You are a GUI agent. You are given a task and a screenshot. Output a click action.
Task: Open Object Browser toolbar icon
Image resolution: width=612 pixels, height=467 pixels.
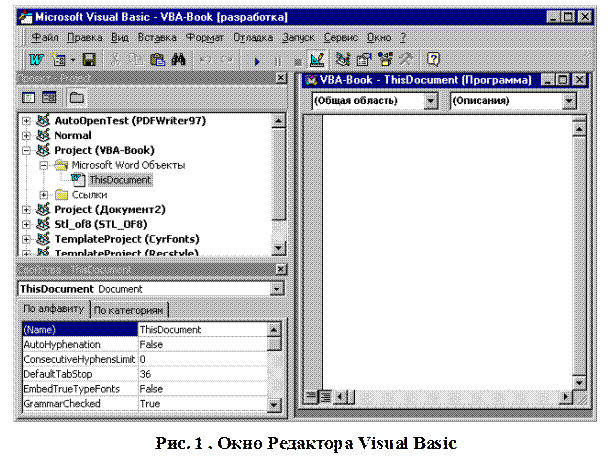385,60
